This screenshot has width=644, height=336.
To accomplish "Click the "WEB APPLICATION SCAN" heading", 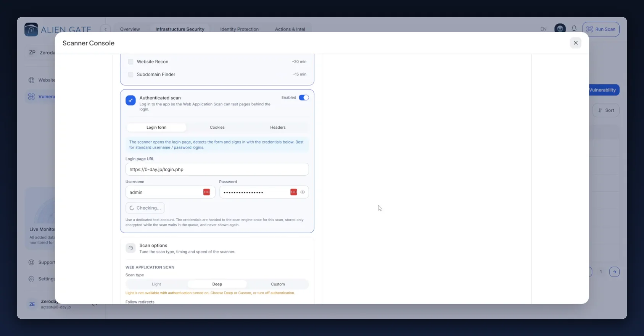I will [150, 267].
